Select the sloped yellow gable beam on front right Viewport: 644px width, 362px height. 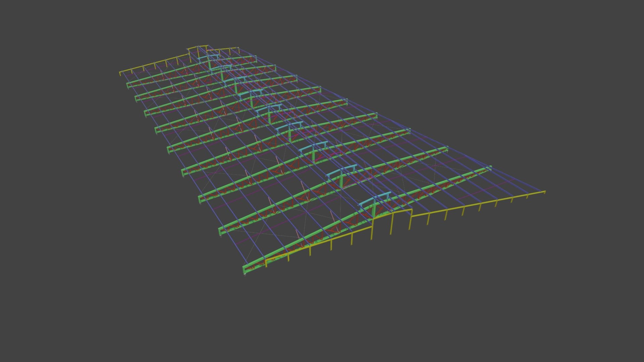[478, 204]
